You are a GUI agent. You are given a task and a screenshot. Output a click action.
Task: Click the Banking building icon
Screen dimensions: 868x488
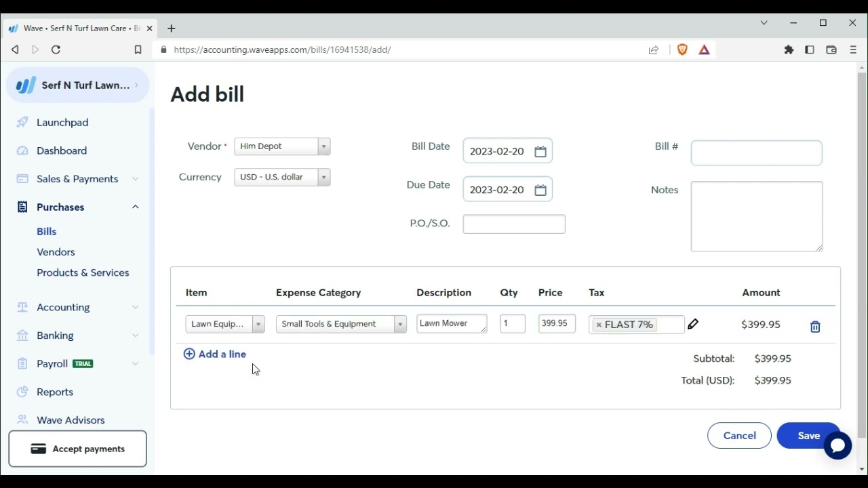pyautogui.click(x=22, y=335)
